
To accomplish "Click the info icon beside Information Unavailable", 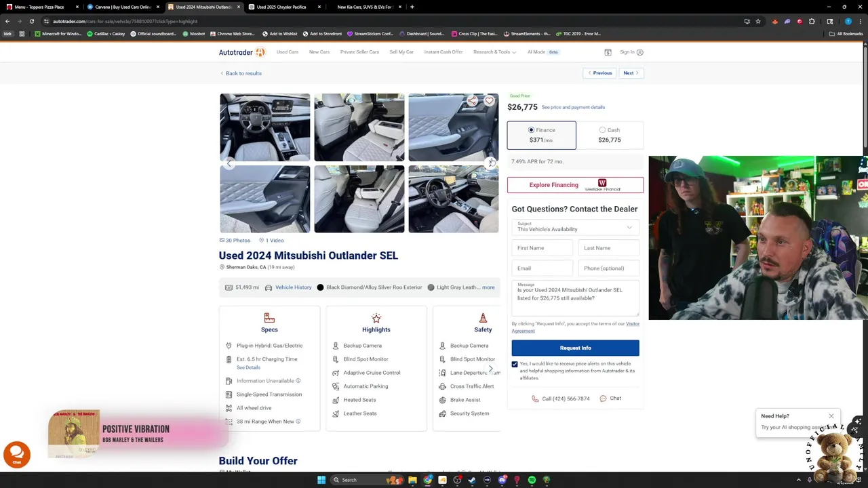I will pyautogui.click(x=298, y=381).
